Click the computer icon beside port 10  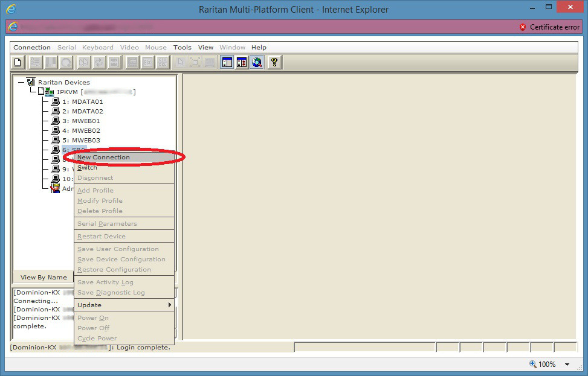[x=56, y=179]
